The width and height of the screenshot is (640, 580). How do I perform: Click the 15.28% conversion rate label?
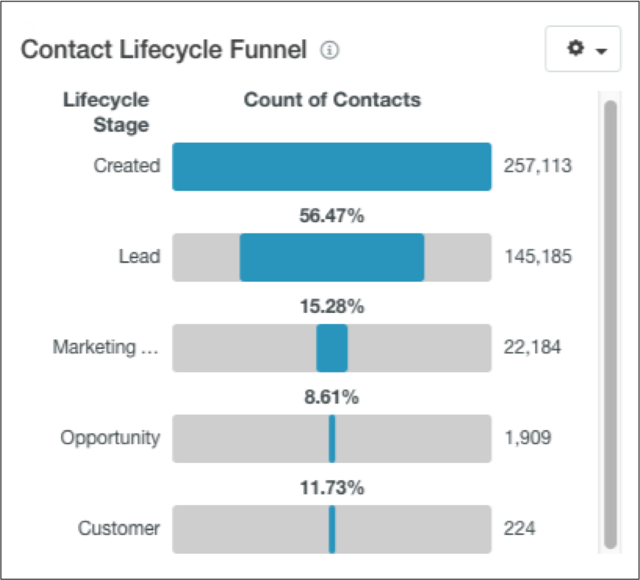[x=331, y=306]
